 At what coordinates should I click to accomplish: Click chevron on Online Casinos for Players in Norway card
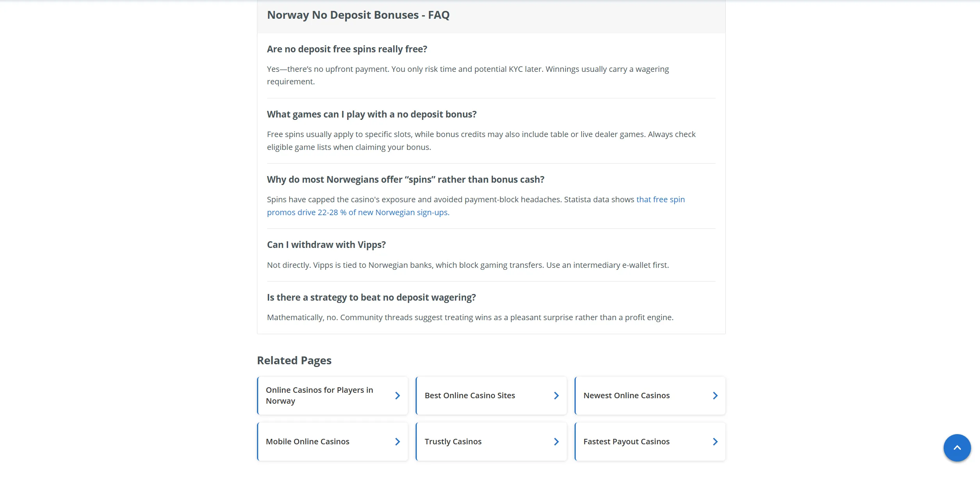[397, 395]
